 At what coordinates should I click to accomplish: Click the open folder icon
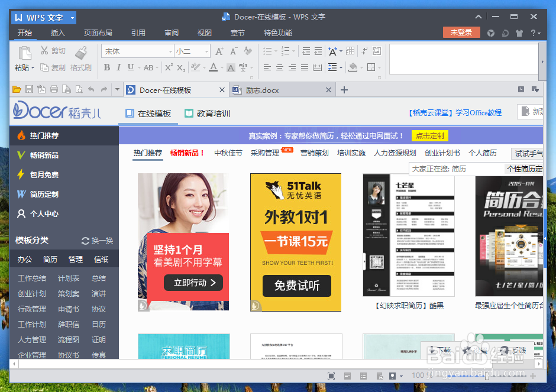point(17,89)
